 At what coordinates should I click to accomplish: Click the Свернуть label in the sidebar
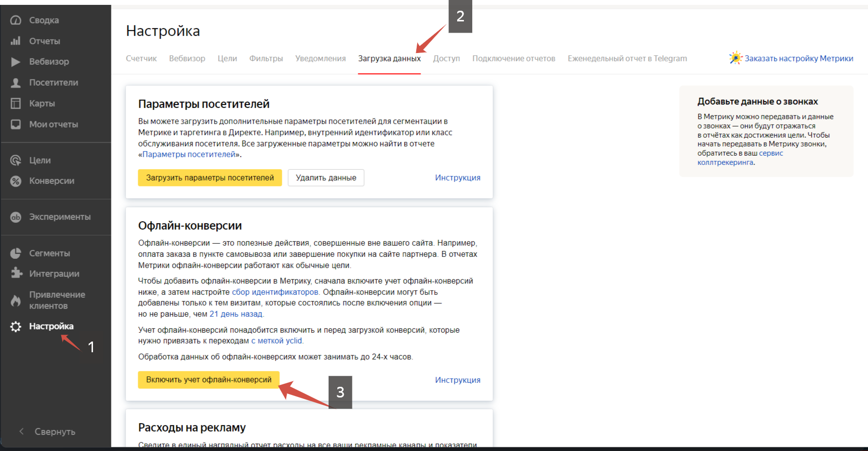coord(55,432)
